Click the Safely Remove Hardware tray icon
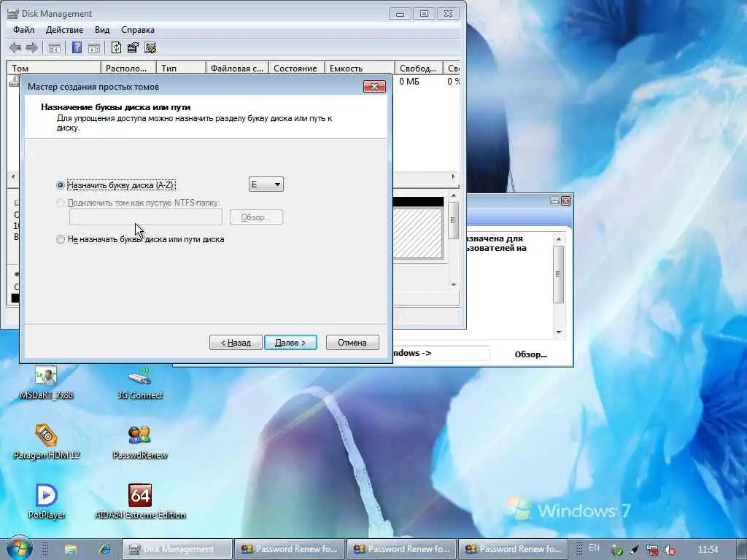This screenshot has width=747, height=560. [x=617, y=550]
